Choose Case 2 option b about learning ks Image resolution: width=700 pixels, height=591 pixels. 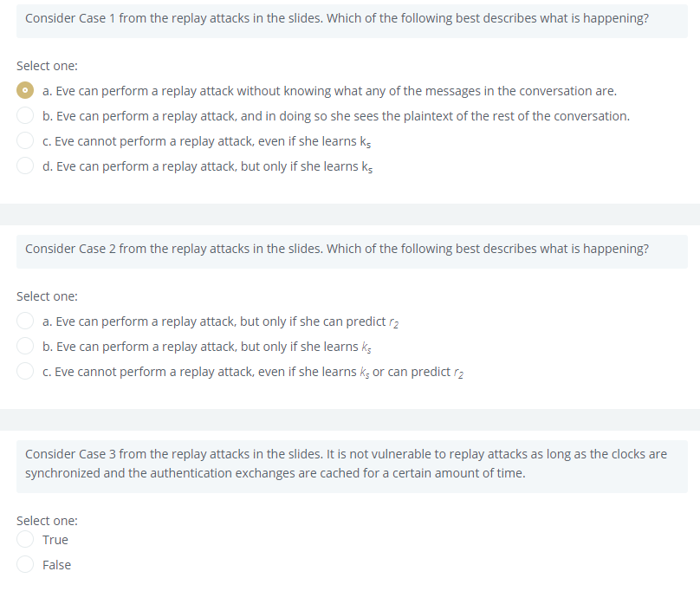[25, 346]
